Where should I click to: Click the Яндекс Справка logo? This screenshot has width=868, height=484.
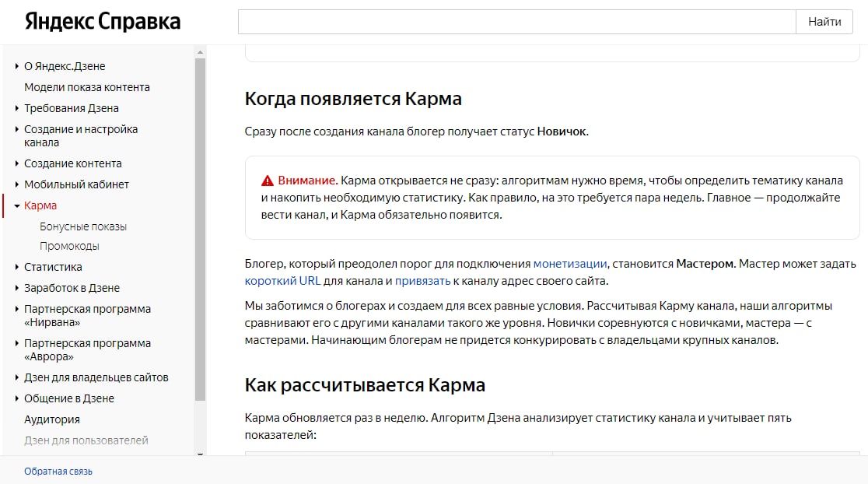(103, 22)
